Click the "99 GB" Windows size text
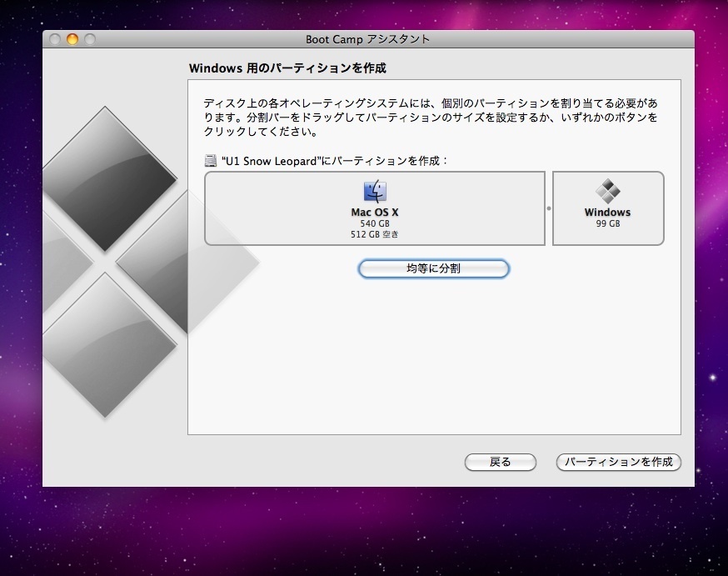 coord(608,223)
